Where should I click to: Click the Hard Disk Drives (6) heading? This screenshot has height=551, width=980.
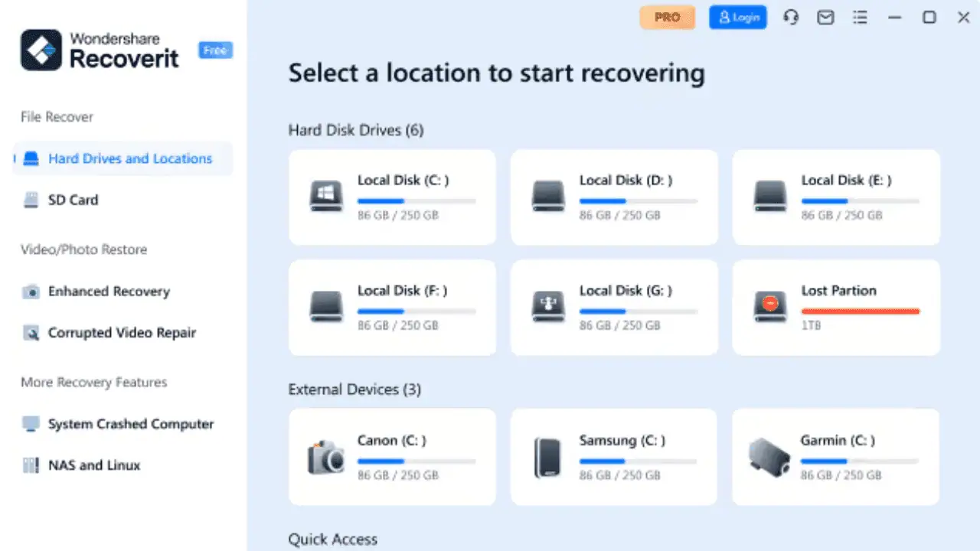coord(356,130)
